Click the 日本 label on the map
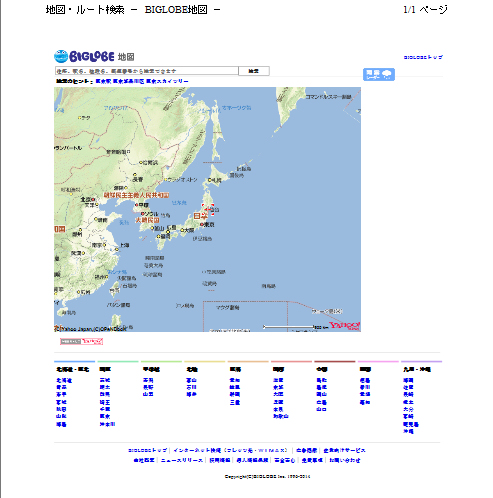 pyautogui.click(x=200, y=216)
